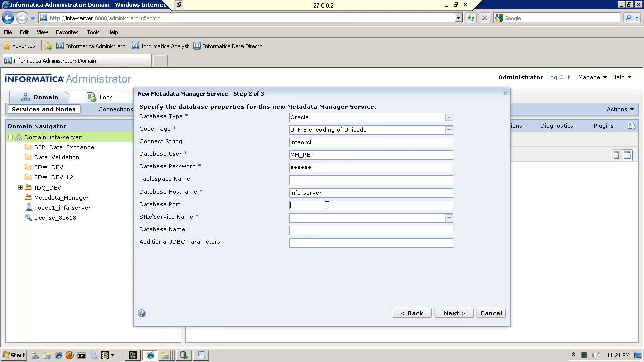Click in the Database User field
This screenshot has height=362, width=644.
pyautogui.click(x=371, y=155)
